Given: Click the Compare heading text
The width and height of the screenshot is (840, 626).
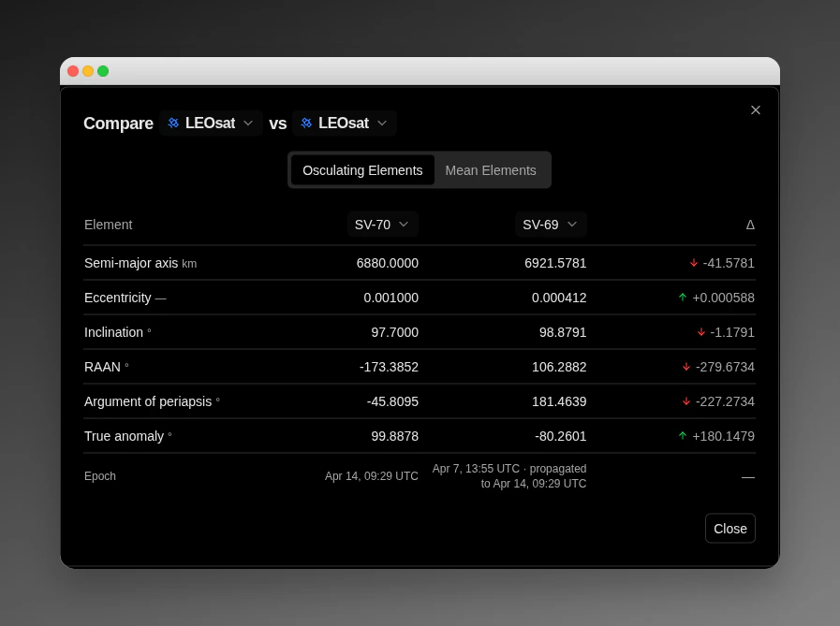Looking at the screenshot, I should pyautogui.click(x=118, y=124).
